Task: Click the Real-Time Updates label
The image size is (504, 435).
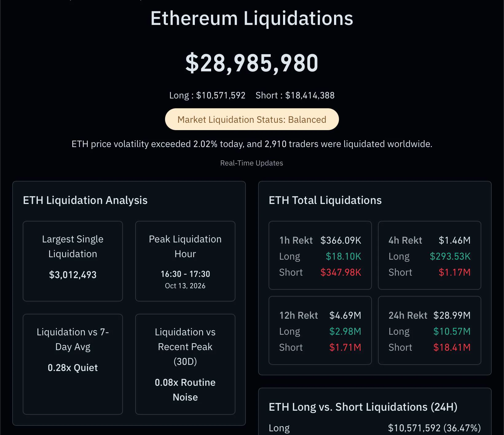Action: click(x=252, y=163)
